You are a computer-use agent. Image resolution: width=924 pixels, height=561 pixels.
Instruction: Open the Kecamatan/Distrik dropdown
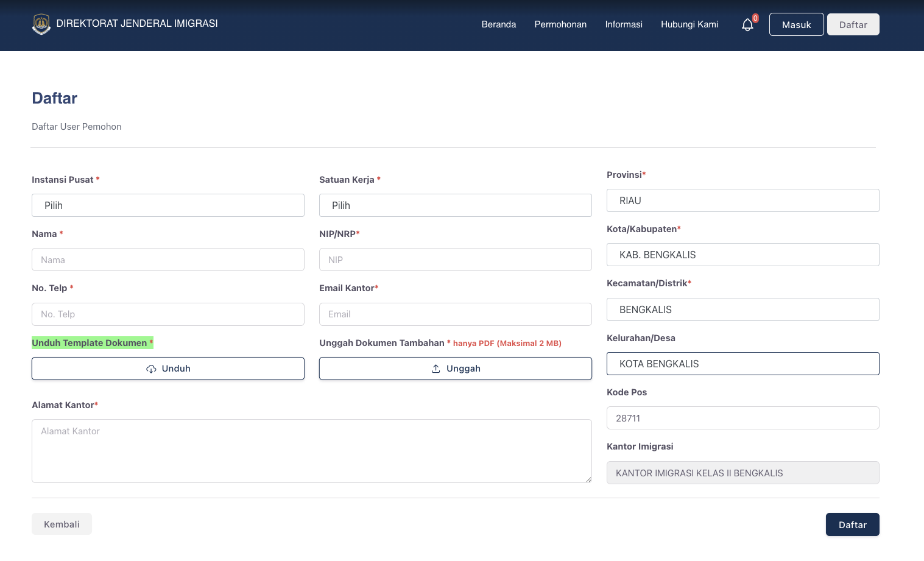742,310
